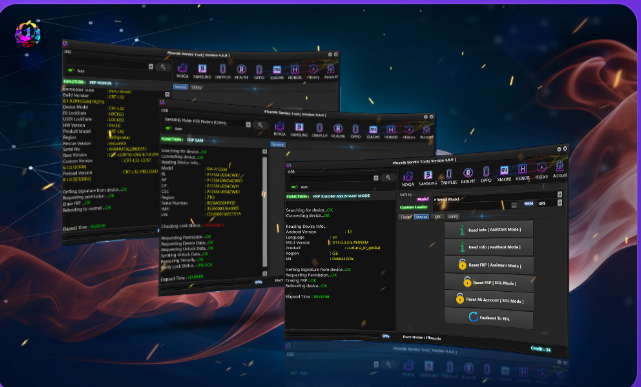Click search port magnifier in middle window
The image size is (641, 387).
point(260,125)
